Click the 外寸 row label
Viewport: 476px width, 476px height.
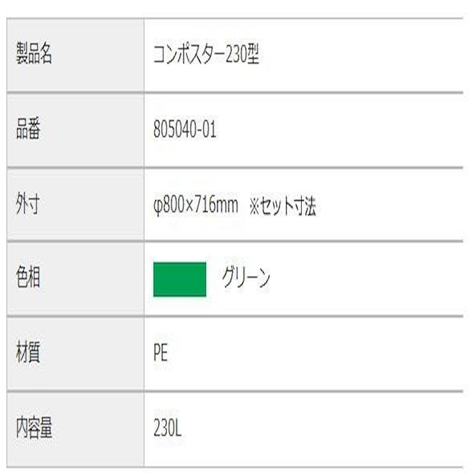point(29,205)
